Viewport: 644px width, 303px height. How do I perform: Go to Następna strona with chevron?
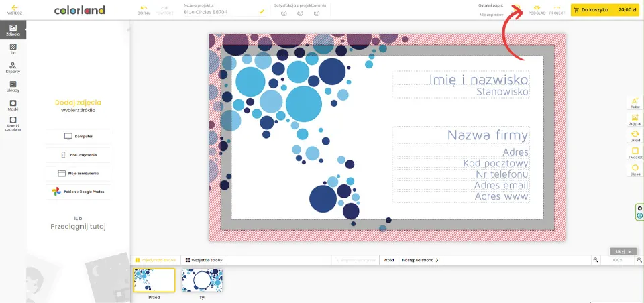pyautogui.click(x=421, y=259)
